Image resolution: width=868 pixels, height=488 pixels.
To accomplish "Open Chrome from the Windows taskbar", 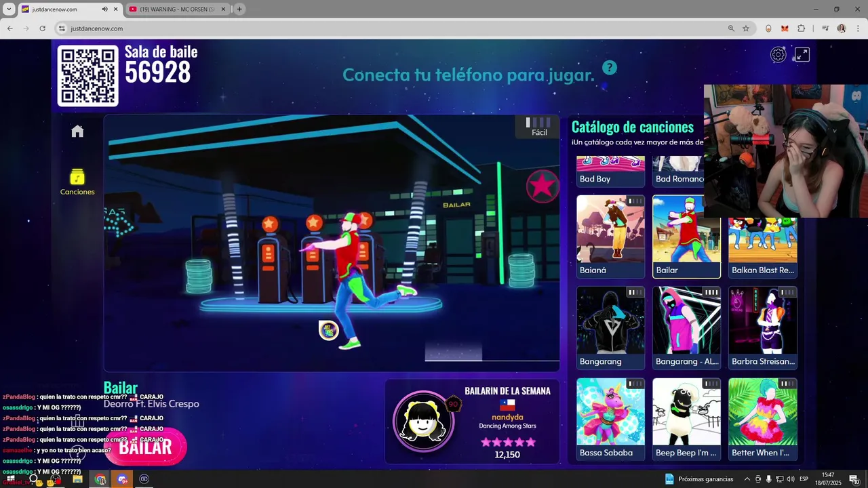I will [x=100, y=479].
